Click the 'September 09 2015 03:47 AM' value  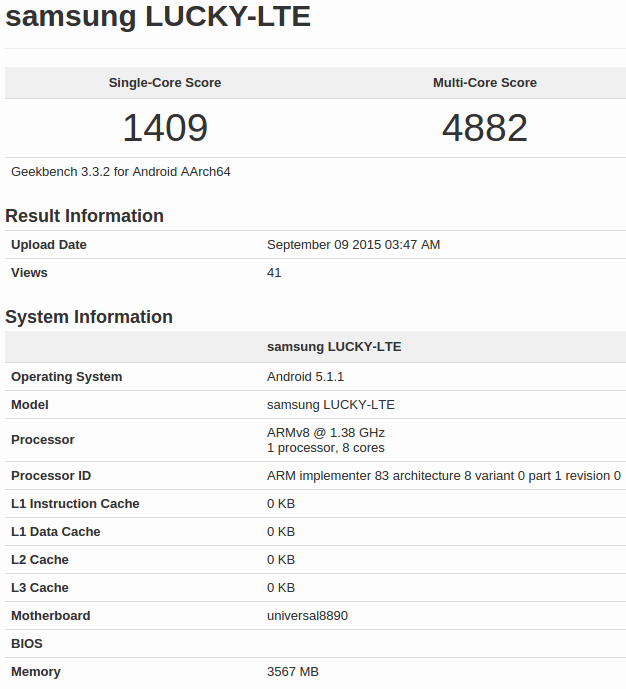click(x=354, y=245)
